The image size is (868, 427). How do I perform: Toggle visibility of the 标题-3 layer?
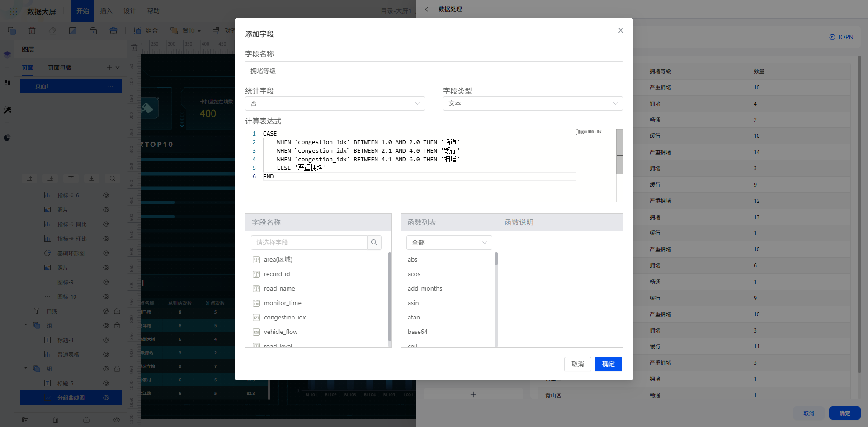106,340
